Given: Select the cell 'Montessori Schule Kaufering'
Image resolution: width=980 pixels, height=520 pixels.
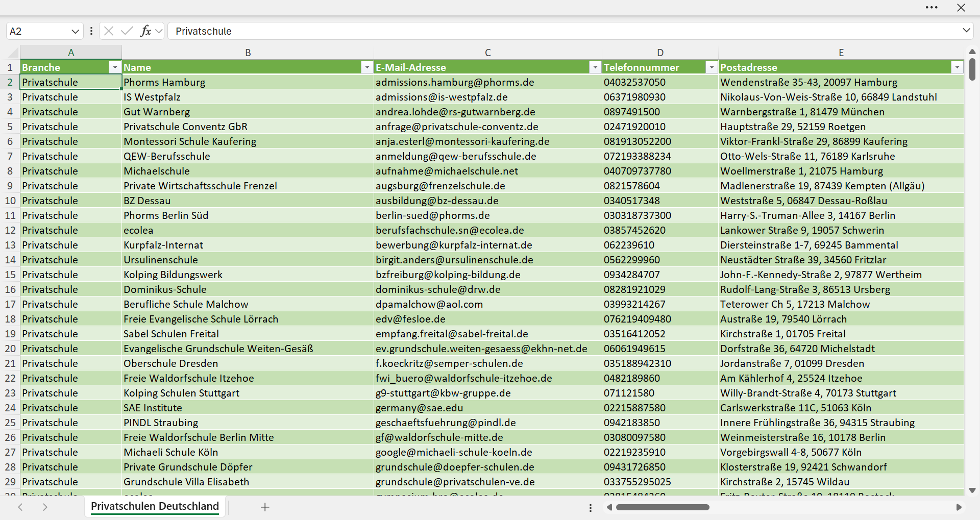Looking at the screenshot, I should pyautogui.click(x=248, y=141).
